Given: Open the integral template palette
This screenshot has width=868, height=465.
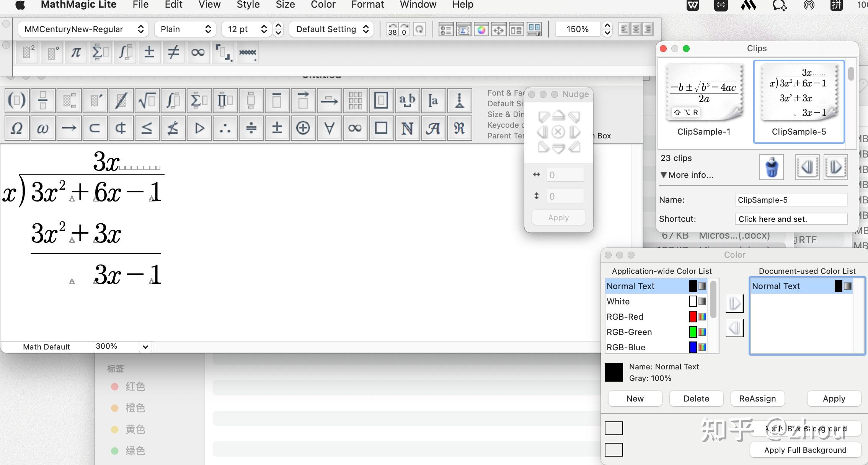Looking at the screenshot, I should pos(173,101).
